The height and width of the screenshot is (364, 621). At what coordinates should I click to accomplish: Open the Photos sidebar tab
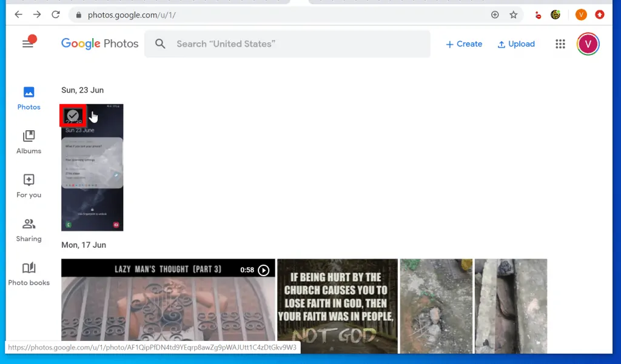pyautogui.click(x=29, y=98)
